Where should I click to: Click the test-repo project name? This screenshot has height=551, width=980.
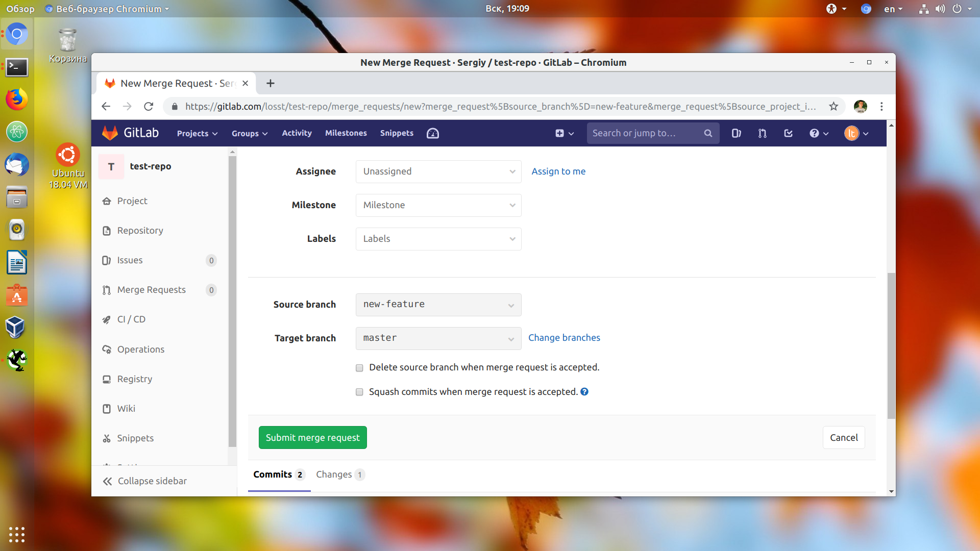pos(151,166)
